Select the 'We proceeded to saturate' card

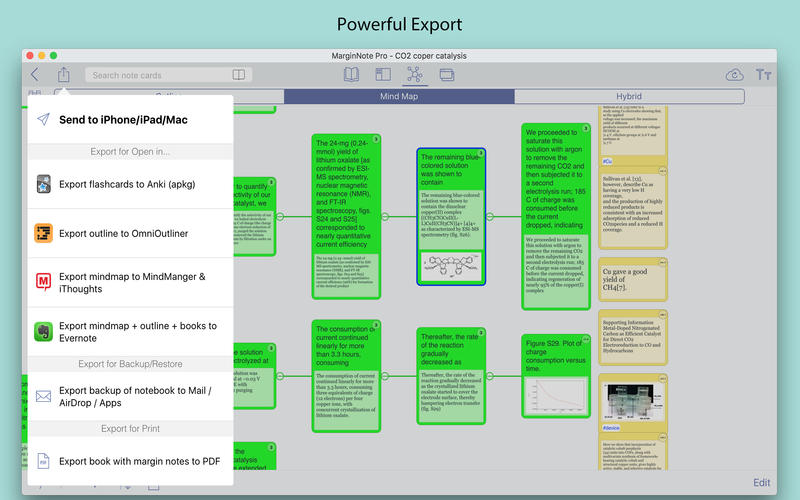[556, 216]
